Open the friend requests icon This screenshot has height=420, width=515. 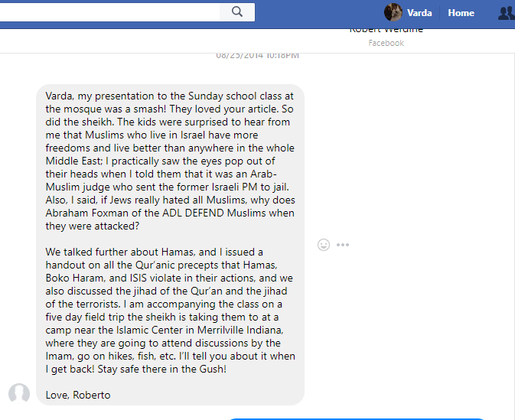(x=506, y=13)
